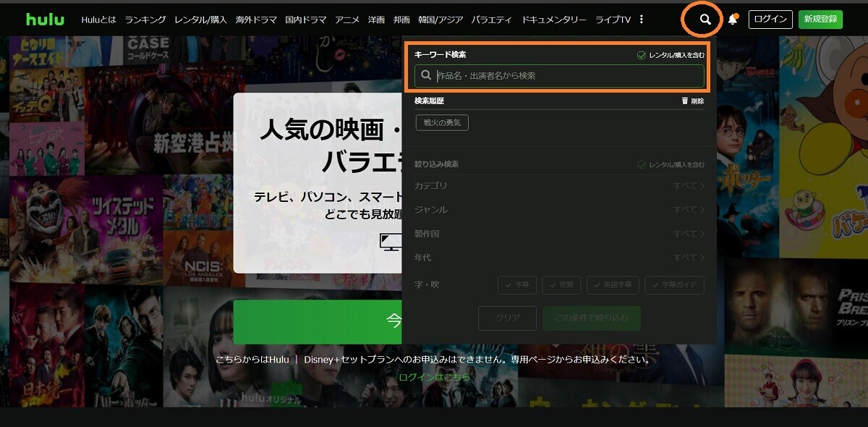Open レンタル/購入 section
Viewport: 868px width, 427px height.
click(x=200, y=20)
